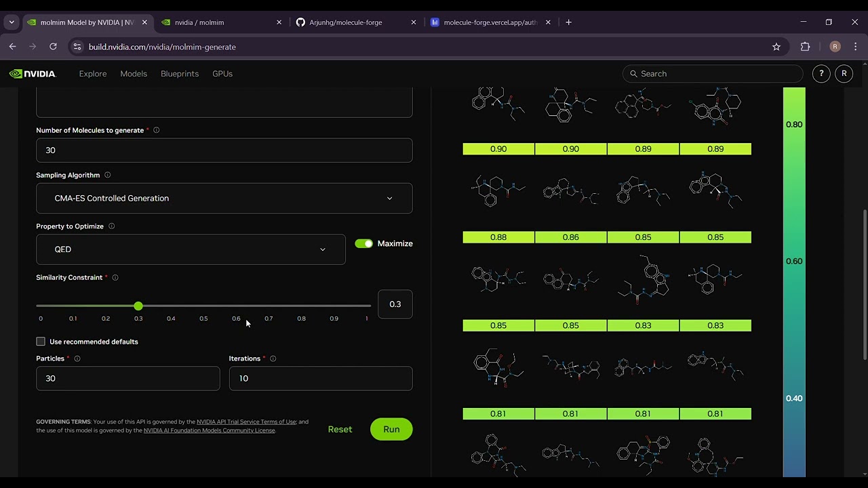Focus the Search box

click(x=713, y=74)
